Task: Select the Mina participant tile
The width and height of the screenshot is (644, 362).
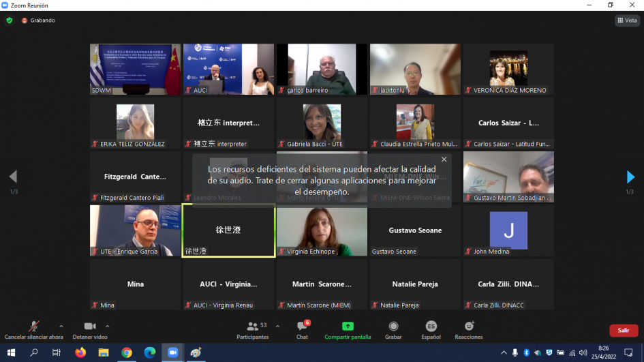Action: click(135, 284)
